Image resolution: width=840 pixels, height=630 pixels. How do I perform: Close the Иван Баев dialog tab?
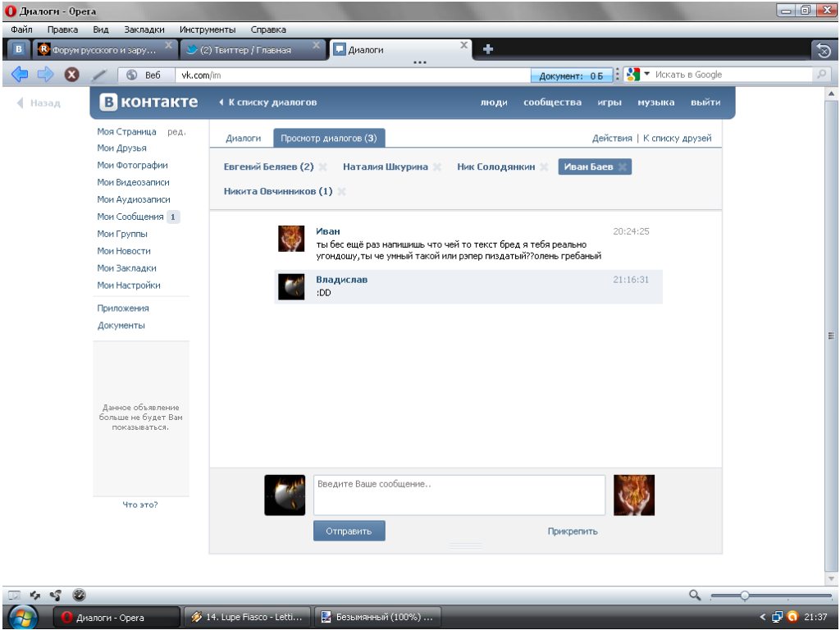pos(622,167)
